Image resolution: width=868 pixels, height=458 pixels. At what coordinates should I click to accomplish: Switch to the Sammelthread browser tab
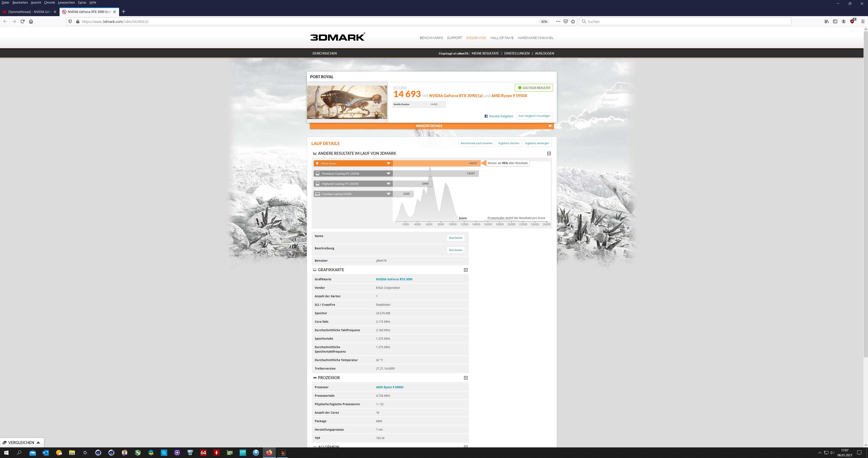point(30,11)
